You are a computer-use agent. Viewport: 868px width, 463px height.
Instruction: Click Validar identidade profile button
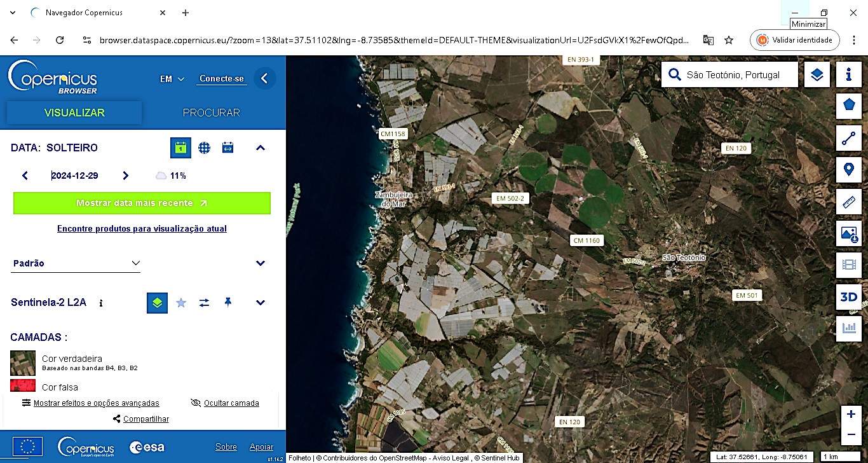click(795, 40)
